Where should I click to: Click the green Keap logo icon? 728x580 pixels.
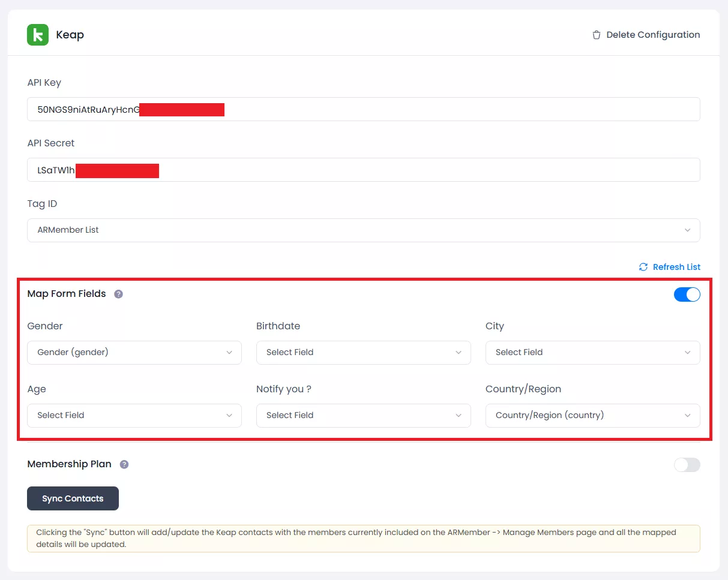click(x=38, y=35)
